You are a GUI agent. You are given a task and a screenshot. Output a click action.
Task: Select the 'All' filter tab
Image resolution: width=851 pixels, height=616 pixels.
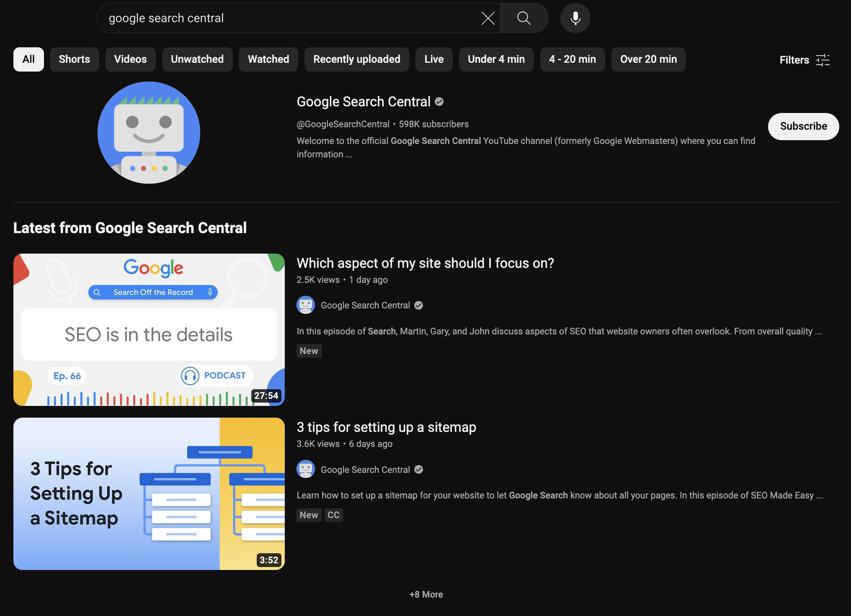(28, 59)
